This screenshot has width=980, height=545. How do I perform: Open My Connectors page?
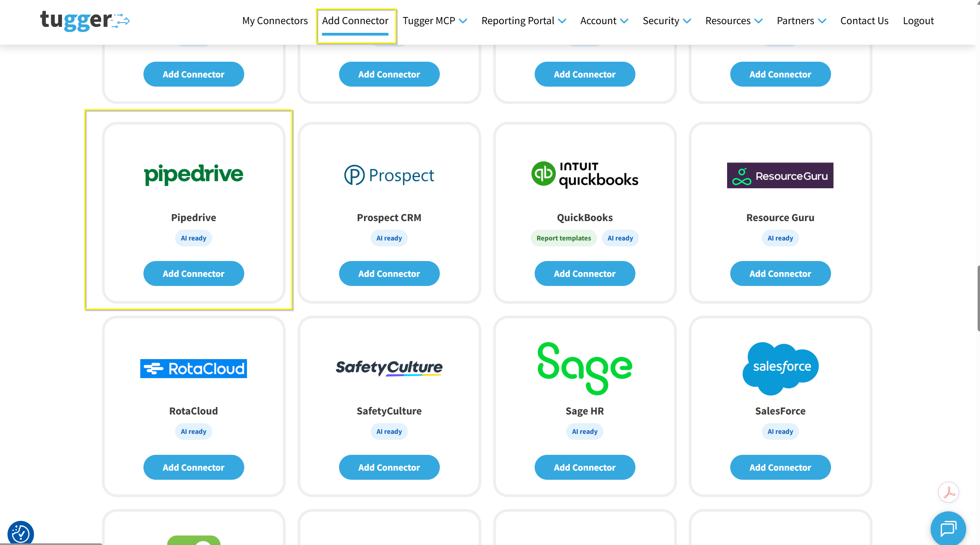275,21
